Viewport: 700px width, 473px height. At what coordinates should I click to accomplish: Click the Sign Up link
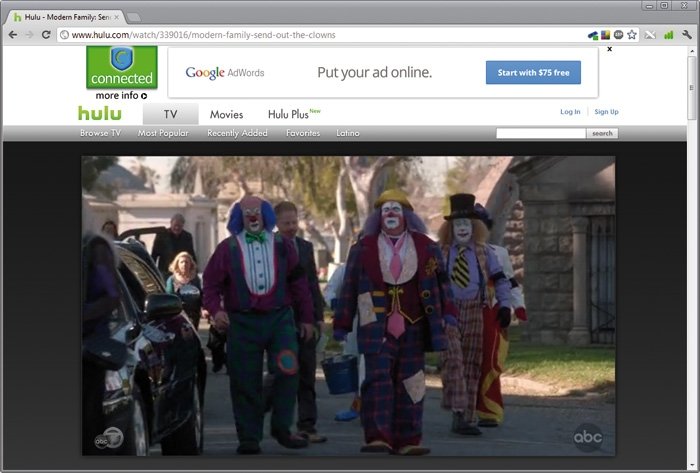click(x=606, y=112)
